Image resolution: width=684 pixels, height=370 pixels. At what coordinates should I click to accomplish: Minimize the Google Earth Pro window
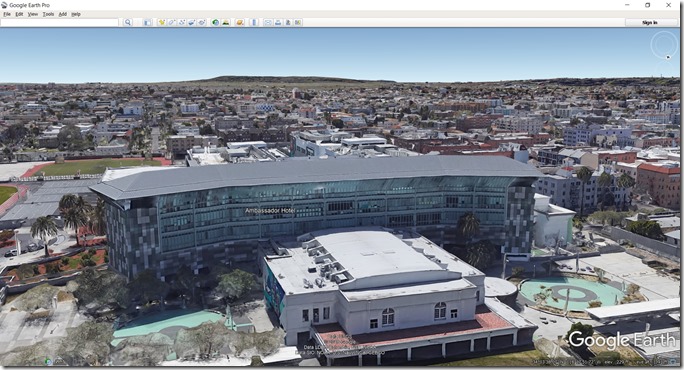pyautogui.click(x=627, y=5)
